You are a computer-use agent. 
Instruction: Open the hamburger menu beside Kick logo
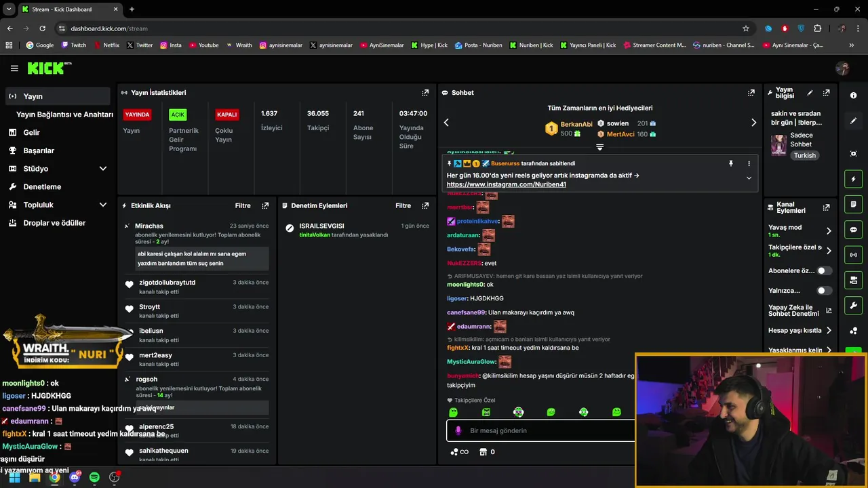[14, 68]
